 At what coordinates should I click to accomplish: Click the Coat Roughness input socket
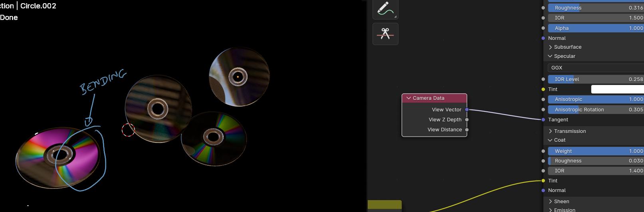(543, 161)
